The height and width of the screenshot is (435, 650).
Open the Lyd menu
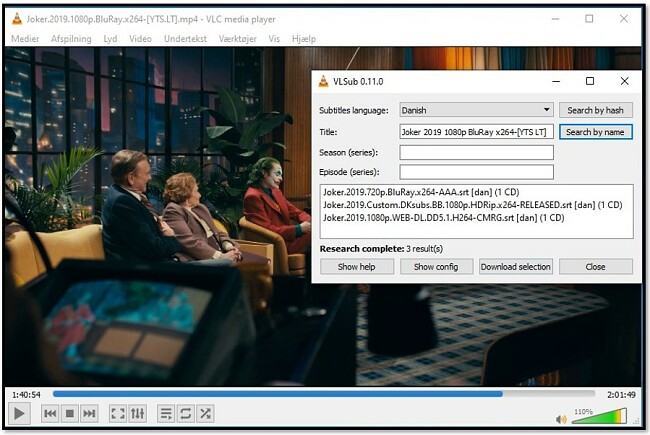[x=110, y=39]
